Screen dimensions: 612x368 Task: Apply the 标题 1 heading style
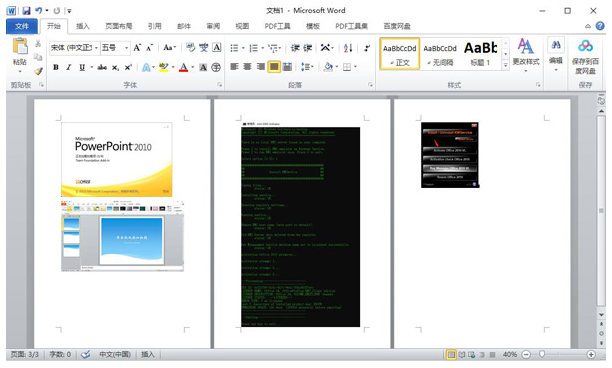click(x=480, y=54)
